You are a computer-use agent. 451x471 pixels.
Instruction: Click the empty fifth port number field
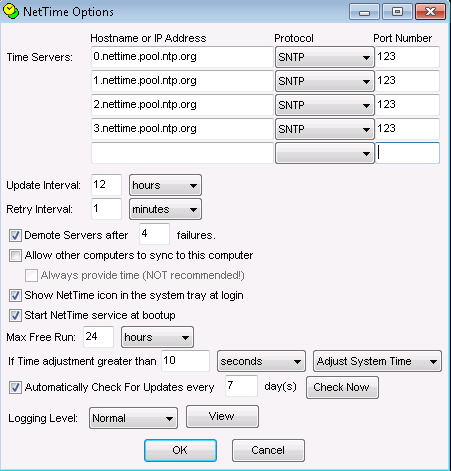click(407, 153)
